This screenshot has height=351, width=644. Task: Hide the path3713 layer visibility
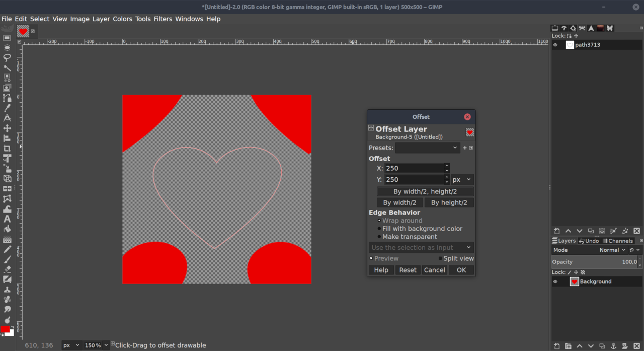tap(555, 44)
